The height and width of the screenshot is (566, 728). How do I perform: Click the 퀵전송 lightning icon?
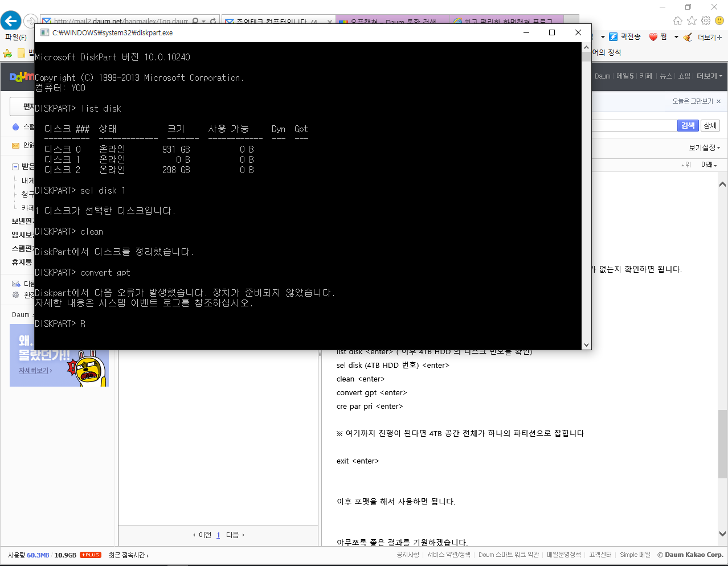[x=614, y=37]
